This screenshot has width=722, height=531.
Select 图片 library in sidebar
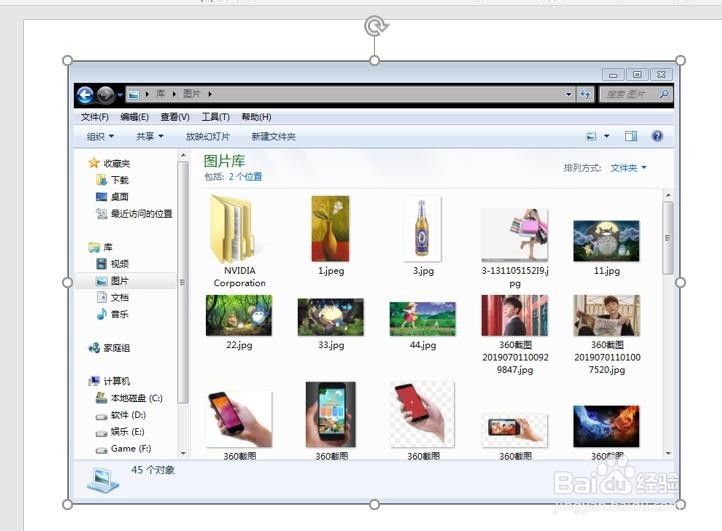coord(112,281)
